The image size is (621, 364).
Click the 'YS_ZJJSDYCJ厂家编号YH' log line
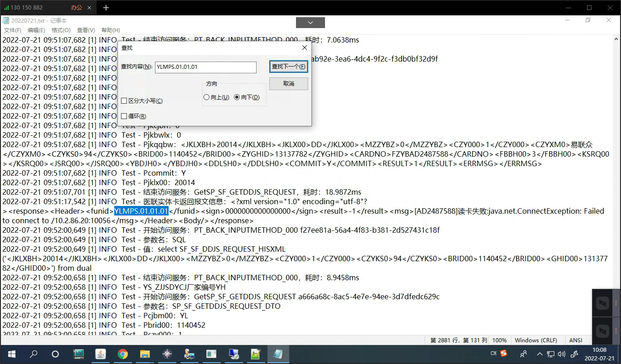pos(114,287)
